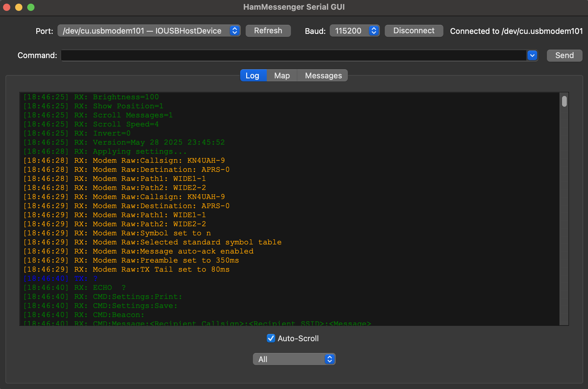The height and width of the screenshot is (389, 588).
Task: Click the 'Port:' label
Action: click(x=44, y=31)
